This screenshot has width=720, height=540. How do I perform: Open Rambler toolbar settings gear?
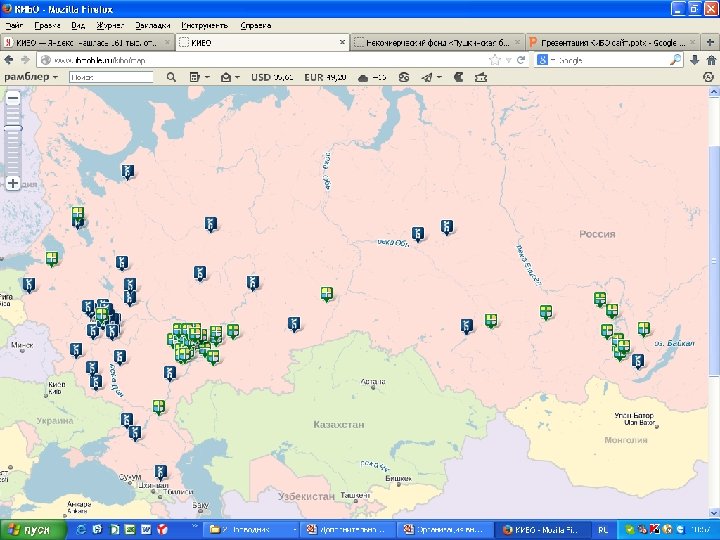[709, 77]
